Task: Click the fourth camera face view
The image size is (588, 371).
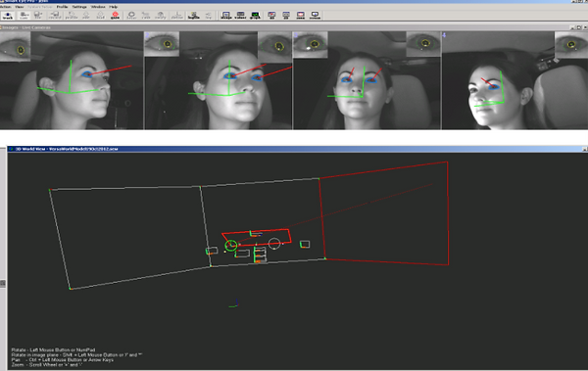Action: click(x=514, y=80)
